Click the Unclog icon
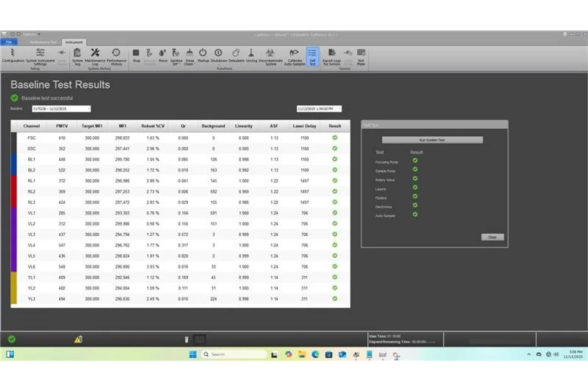 [251, 55]
